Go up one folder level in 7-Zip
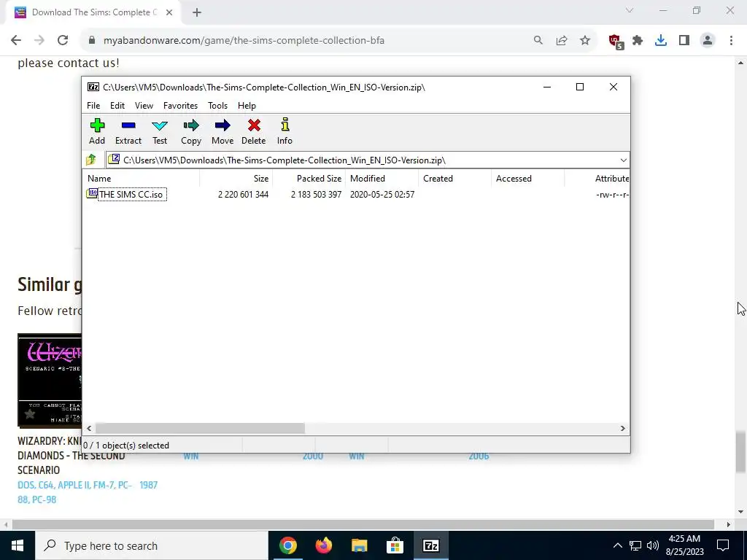The image size is (747, 560). [91, 160]
